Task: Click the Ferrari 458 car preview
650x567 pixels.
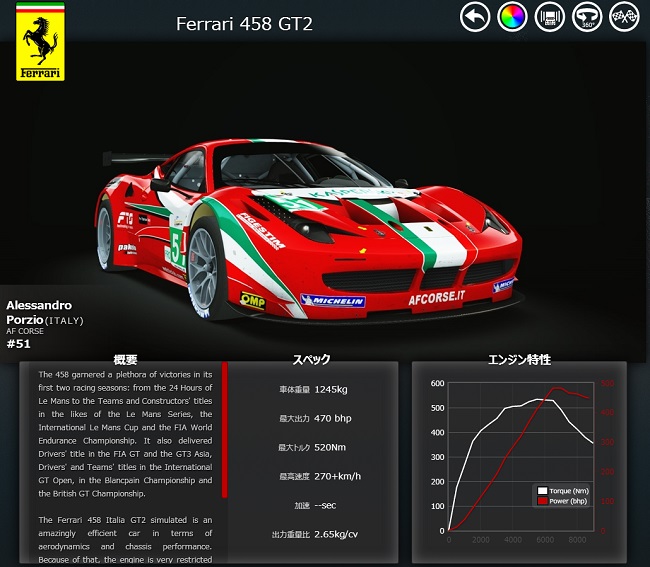Action: point(309,230)
